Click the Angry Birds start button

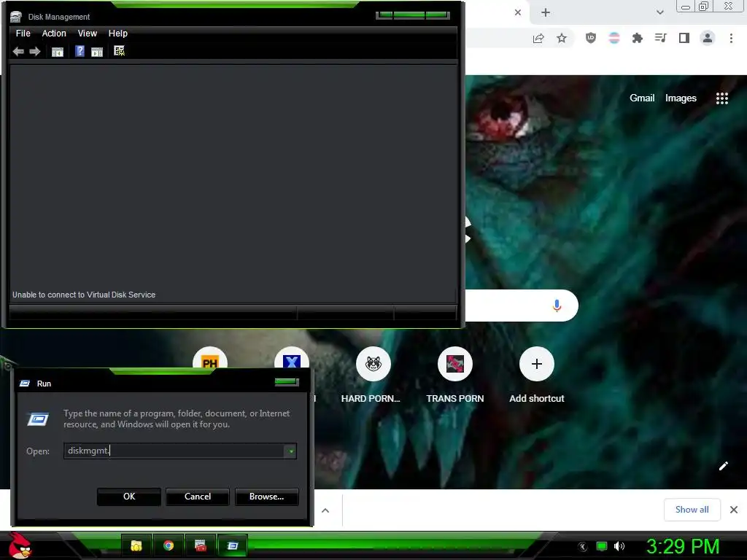point(20,545)
